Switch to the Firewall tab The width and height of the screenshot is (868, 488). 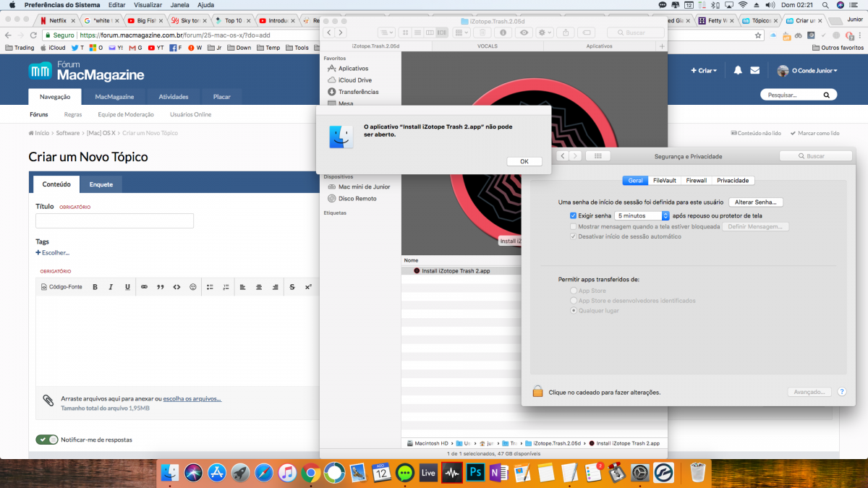click(697, 181)
